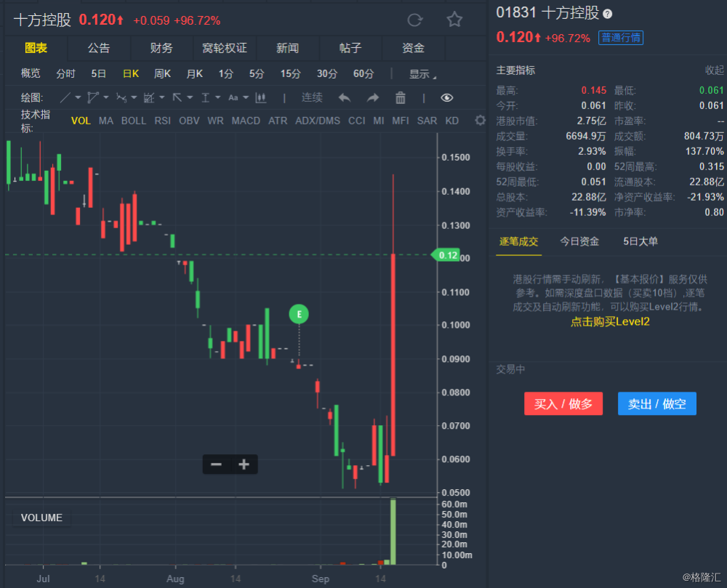
Task: Click the 买入 / 做多 buy button
Action: point(563,403)
